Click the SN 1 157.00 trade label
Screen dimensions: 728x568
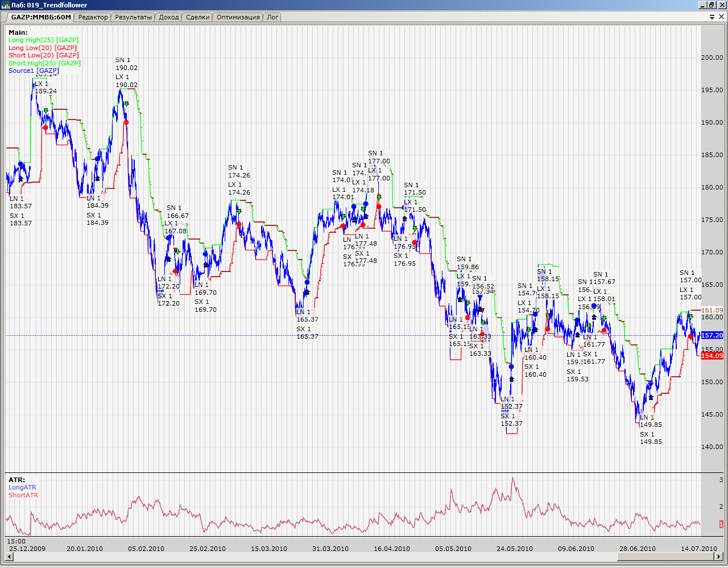[690, 277]
